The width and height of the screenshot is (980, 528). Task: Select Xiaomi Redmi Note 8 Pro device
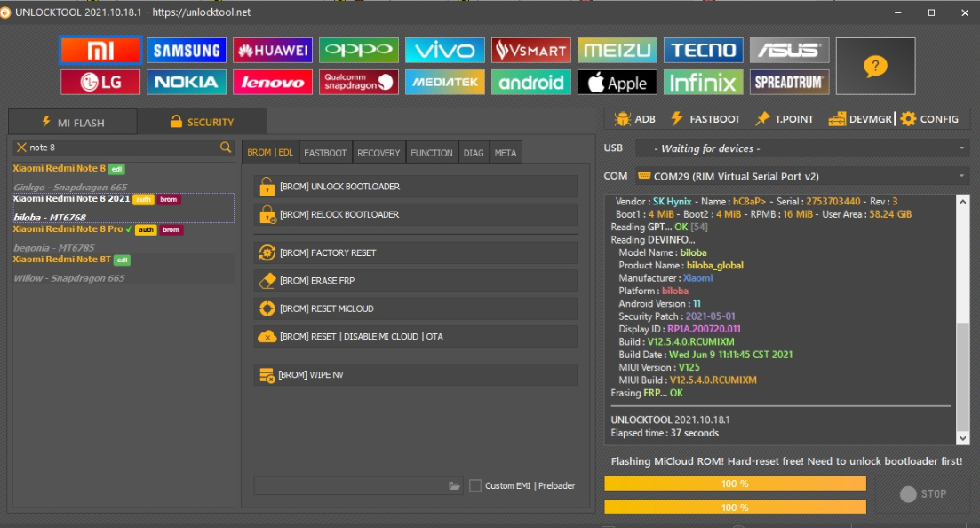click(x=123, y=238)
